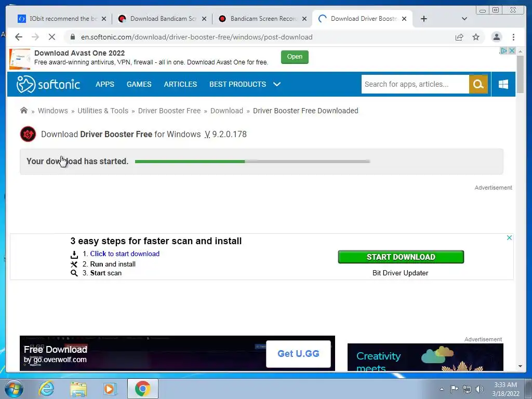Close the Avast One banner ad
This screenshot has width=532, height=399.
coord(512,50)
